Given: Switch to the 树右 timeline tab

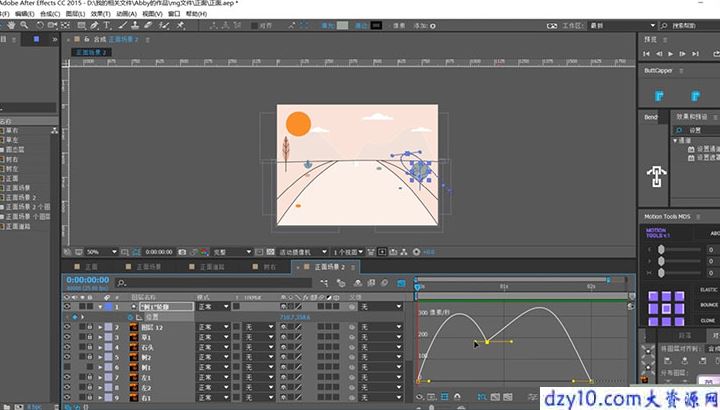Looking at the screenshot, I should click(x=270, y=267).
